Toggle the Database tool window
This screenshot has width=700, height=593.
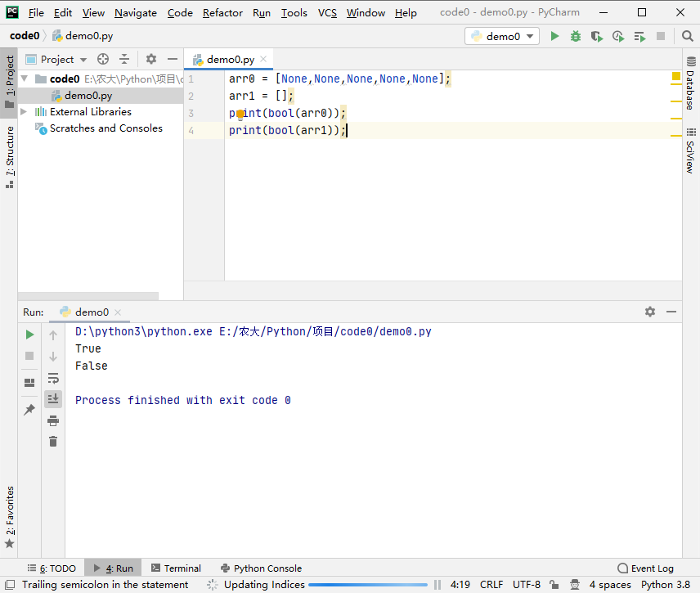691,83
